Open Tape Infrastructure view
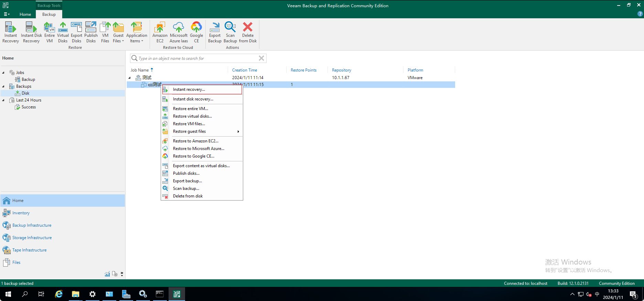Viewport: 644px width, 301px height. pos(63,250)
